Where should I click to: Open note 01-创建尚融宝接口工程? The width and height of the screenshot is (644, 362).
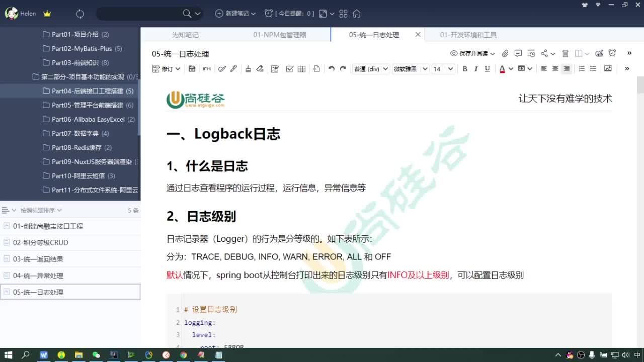click(x=70, y=226)
